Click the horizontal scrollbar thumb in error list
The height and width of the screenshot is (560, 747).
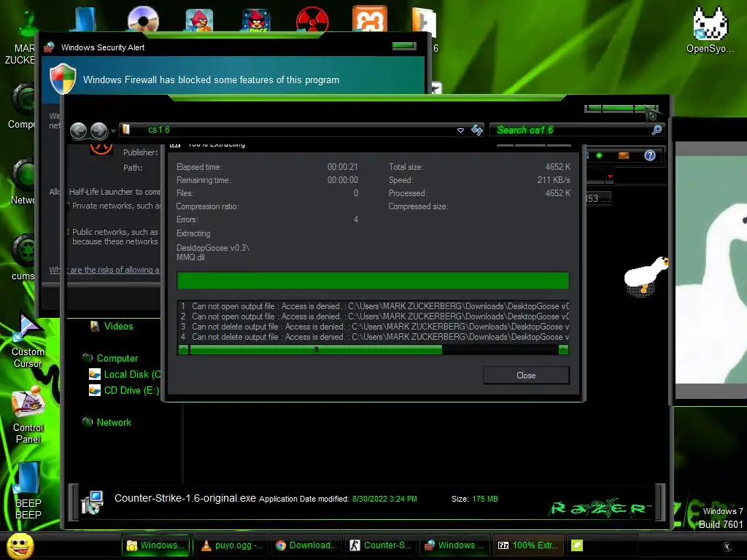[x=316, y=349]
